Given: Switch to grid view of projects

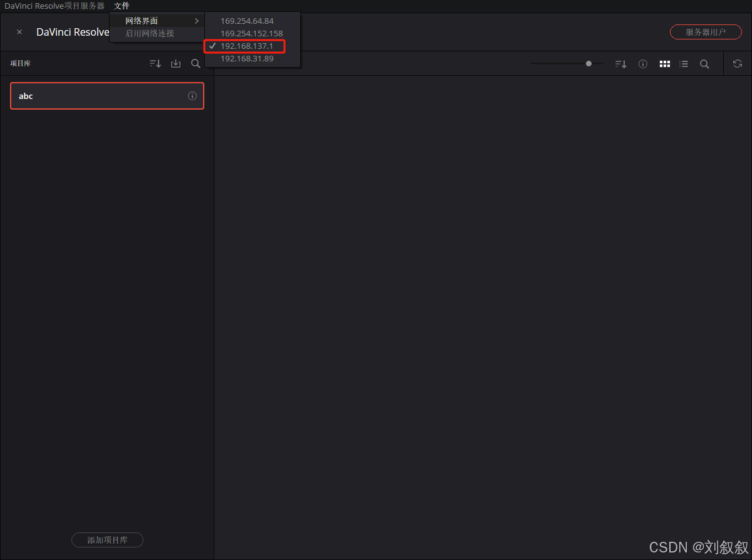Looking at the screenshot, I should pos(664,63).
